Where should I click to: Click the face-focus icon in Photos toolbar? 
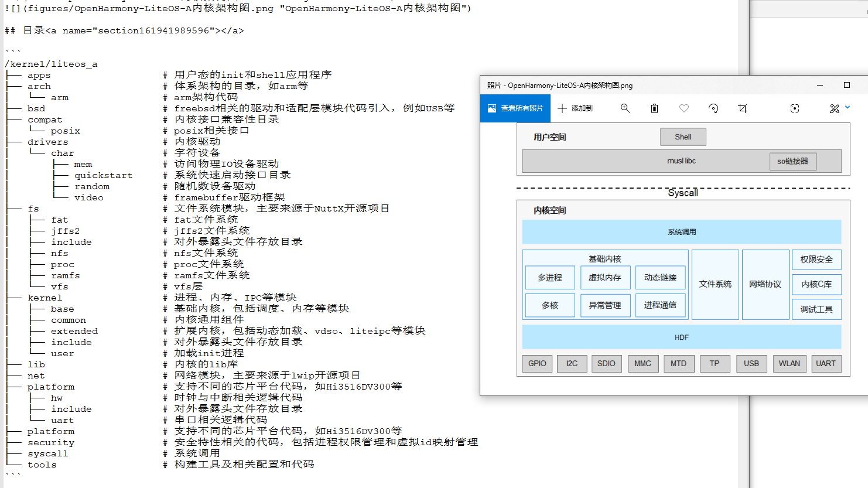click(x=795, y=108)
